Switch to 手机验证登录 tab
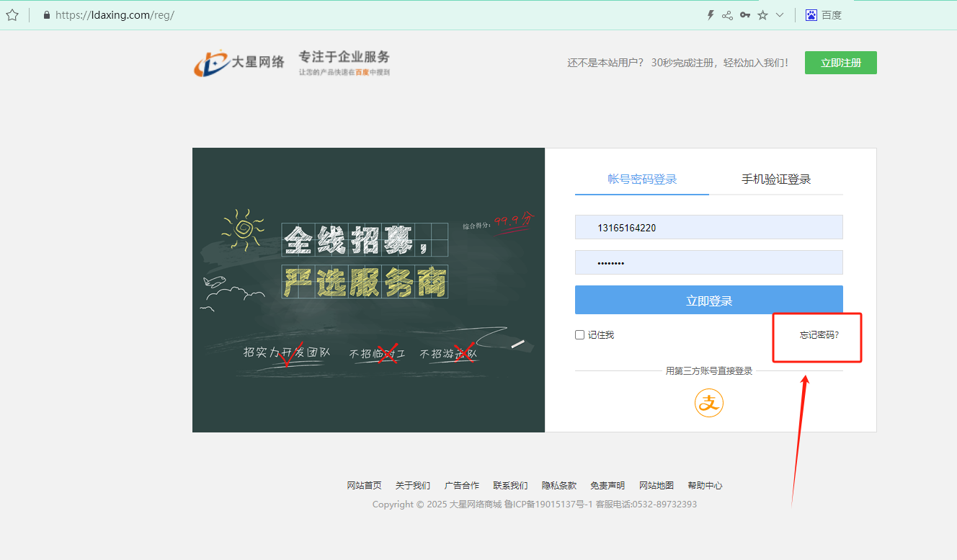The height and width of the screenshot is (560, 957). [x=776, y=179]
